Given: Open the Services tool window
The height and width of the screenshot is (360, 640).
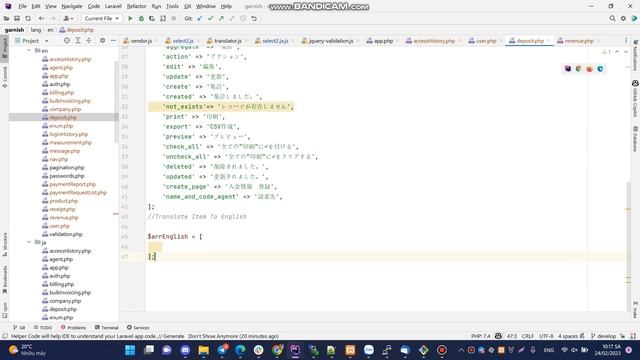Looking at the screenshot, I should (x=138, y=327).
